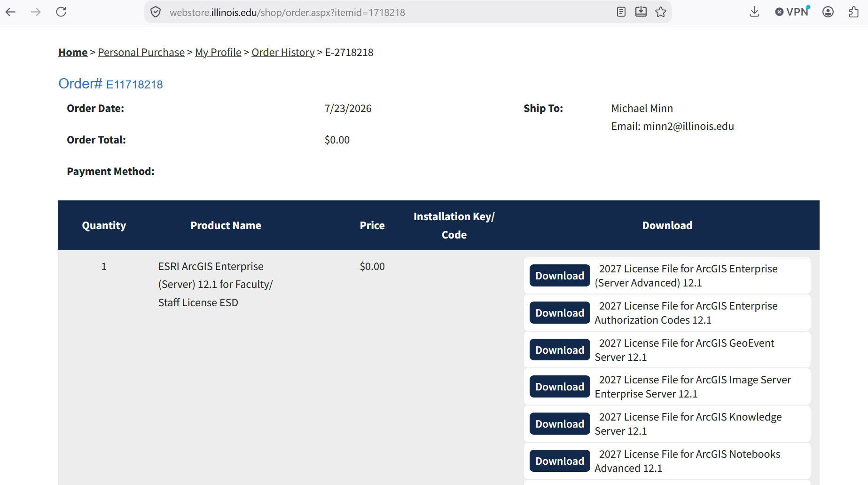Click the browser forward arrow
868x485 pixels.
tap(36, 12)
